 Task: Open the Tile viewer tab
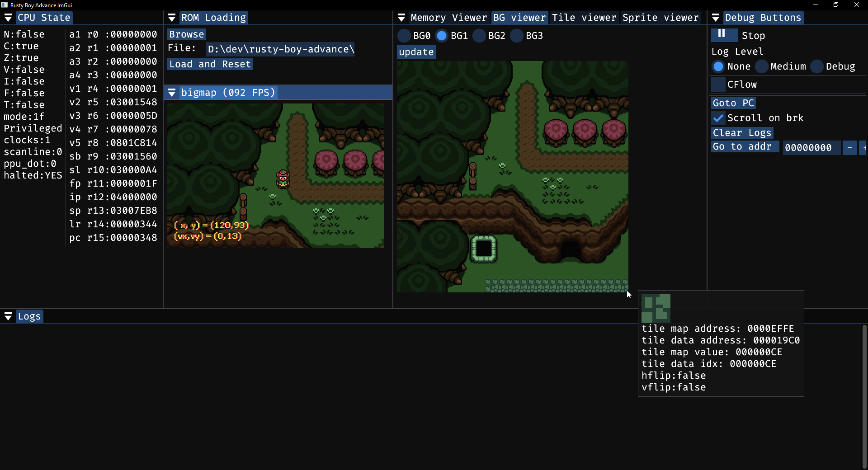pyautogui.click(x=584, y=18)
